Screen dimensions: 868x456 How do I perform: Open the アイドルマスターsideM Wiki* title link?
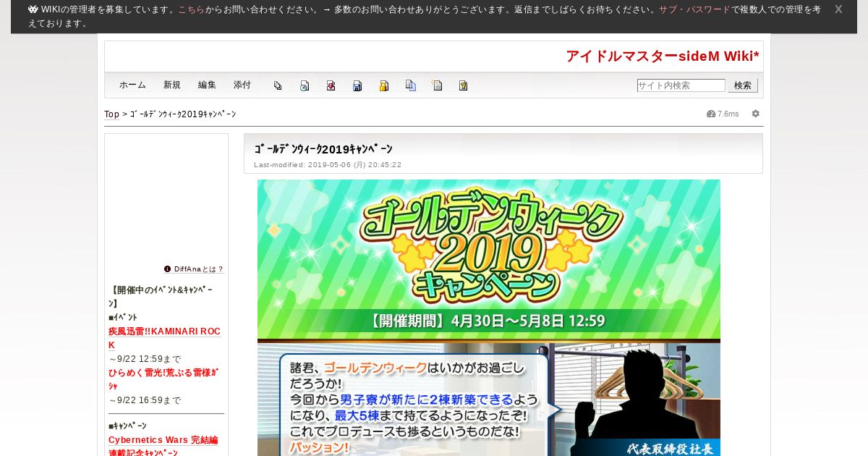tap(663, 56)
